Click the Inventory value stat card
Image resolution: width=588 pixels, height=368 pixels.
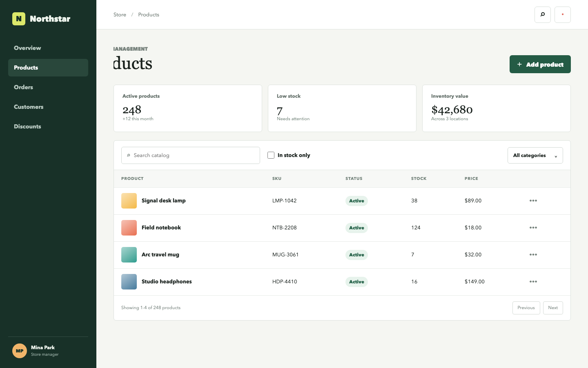click(497, 108)
